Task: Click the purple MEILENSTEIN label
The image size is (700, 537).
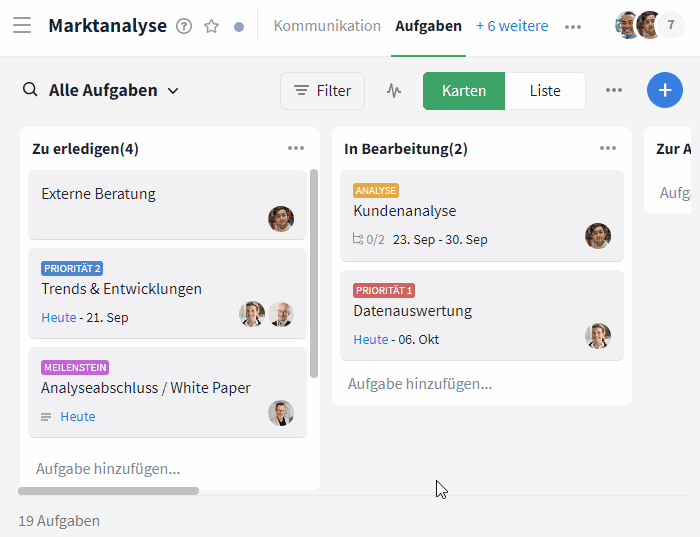Action: pos(75,367)
